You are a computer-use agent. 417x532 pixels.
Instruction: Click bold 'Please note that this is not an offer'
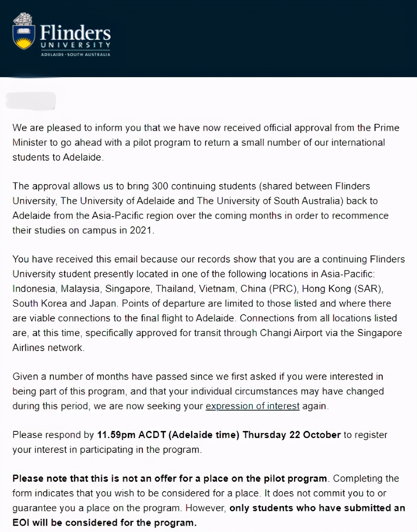(169, 478)
